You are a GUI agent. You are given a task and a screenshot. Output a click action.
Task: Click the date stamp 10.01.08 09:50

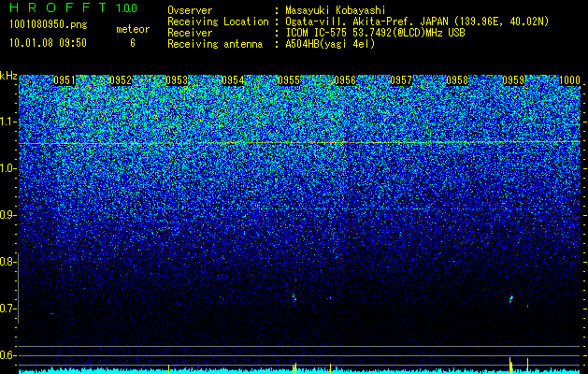click(48, 43)
